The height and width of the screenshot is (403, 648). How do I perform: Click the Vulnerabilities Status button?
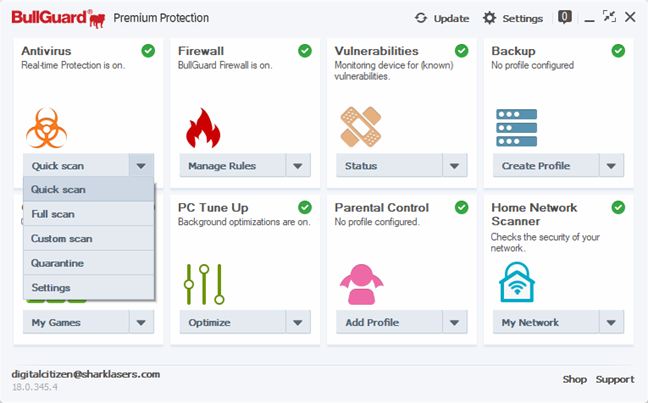coord(389,166)
